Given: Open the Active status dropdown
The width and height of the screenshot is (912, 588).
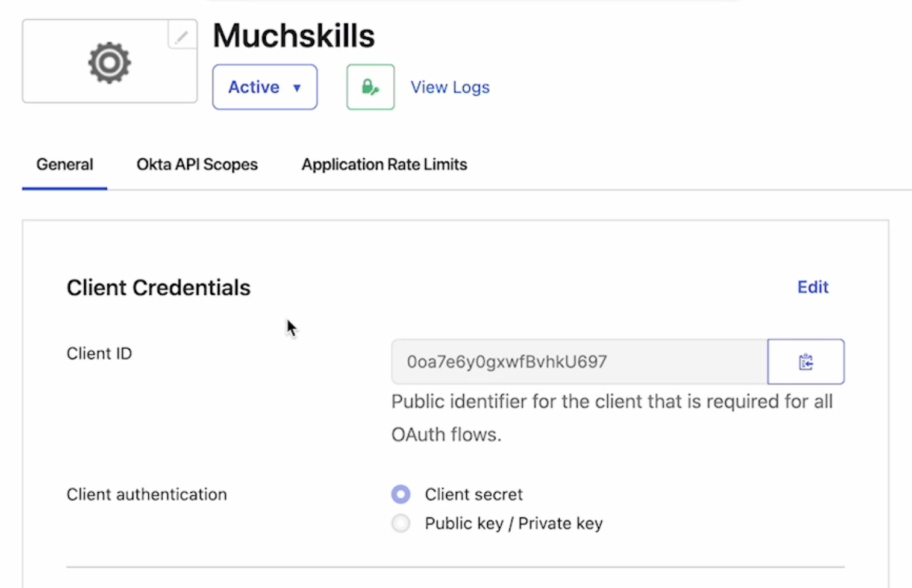Looking at the screenshot, I should click(x=264, y=87).
